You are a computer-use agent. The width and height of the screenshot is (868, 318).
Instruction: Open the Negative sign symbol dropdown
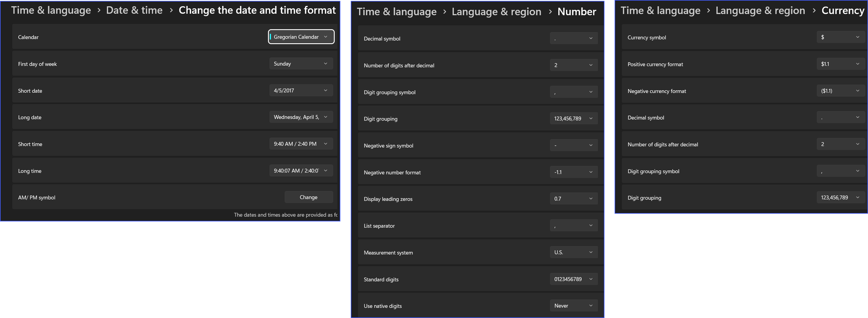[574, 145]
